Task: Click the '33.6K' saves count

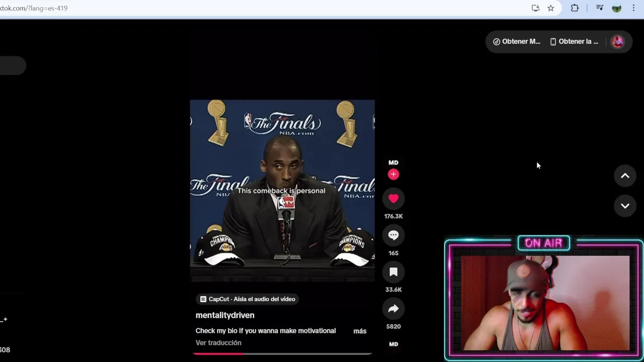Action: 393,290
